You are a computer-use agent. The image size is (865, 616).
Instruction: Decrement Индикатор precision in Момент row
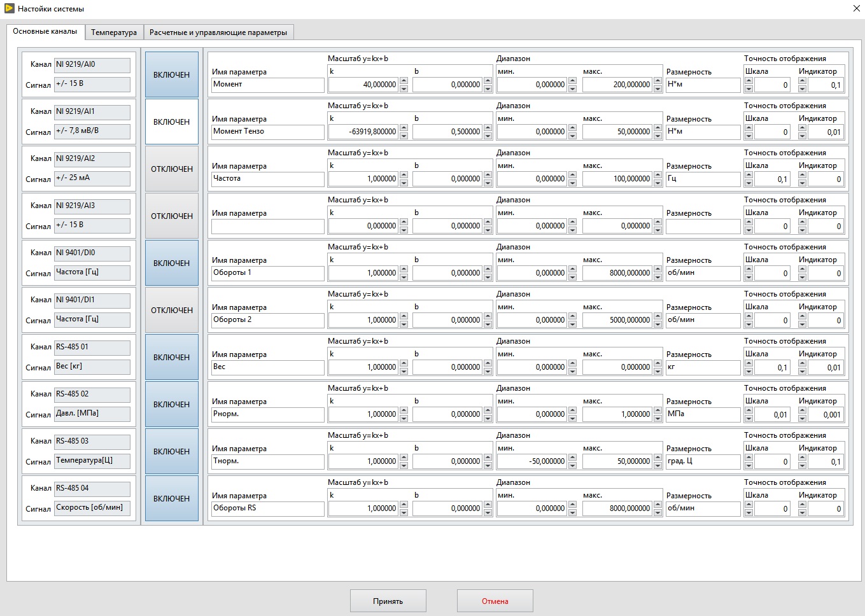click(x=802, y=88)
